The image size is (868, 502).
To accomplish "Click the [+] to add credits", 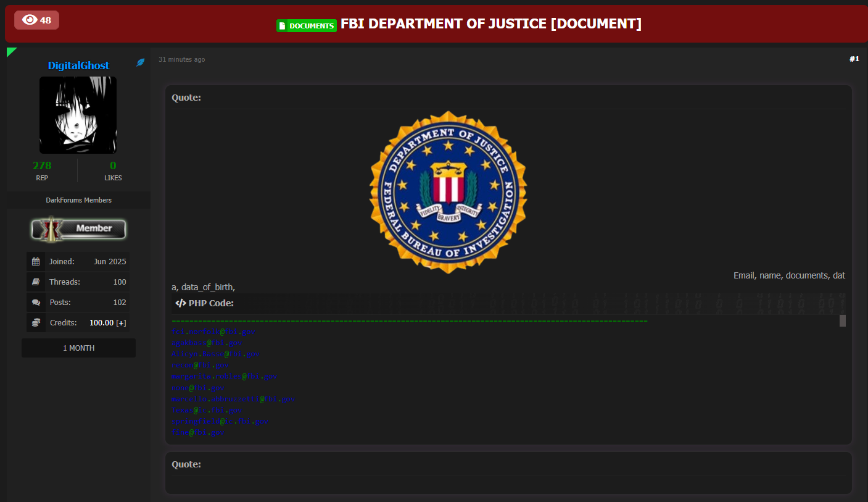I will 121,322.
